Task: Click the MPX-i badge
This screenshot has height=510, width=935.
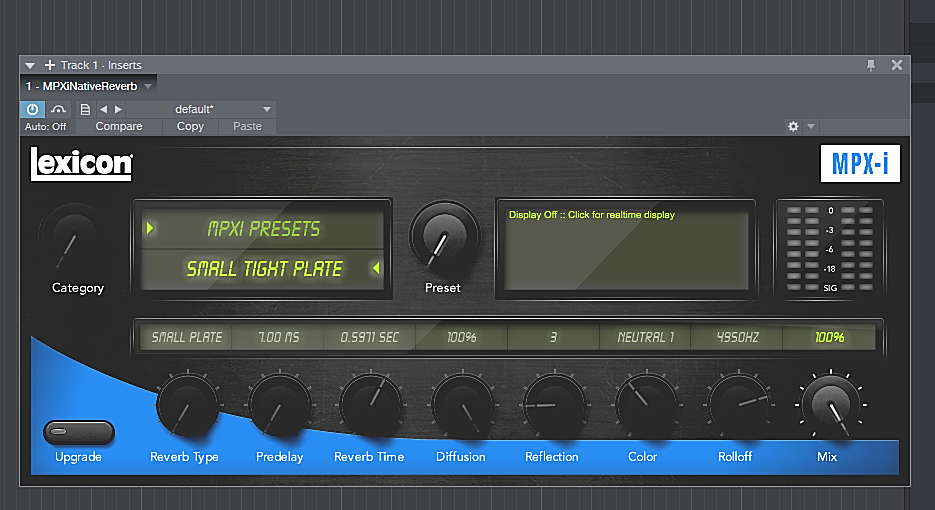Action: [860, 163]
